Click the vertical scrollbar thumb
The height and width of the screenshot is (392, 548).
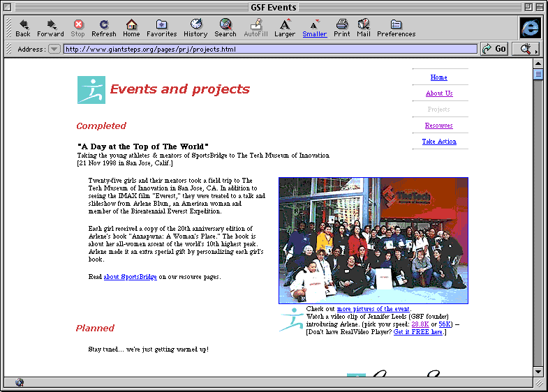(x=538, y=75)
